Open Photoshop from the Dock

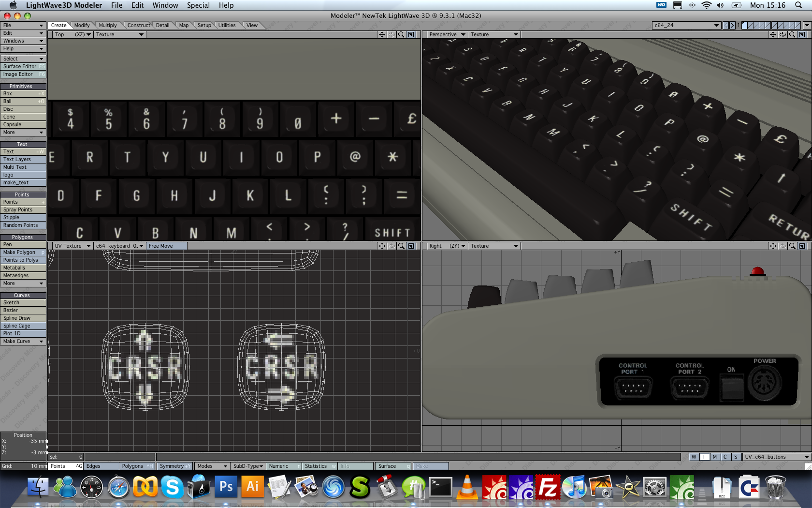226,487
